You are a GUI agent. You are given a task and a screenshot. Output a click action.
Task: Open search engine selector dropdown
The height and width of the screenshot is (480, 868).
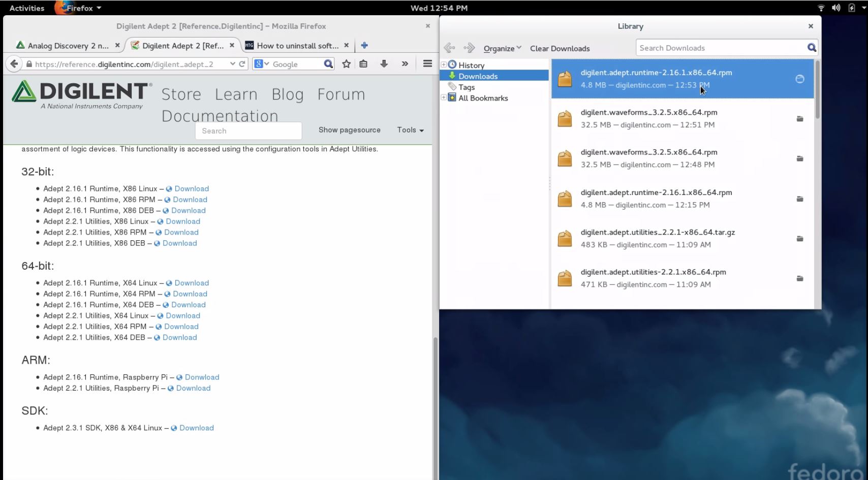(262, 64)
